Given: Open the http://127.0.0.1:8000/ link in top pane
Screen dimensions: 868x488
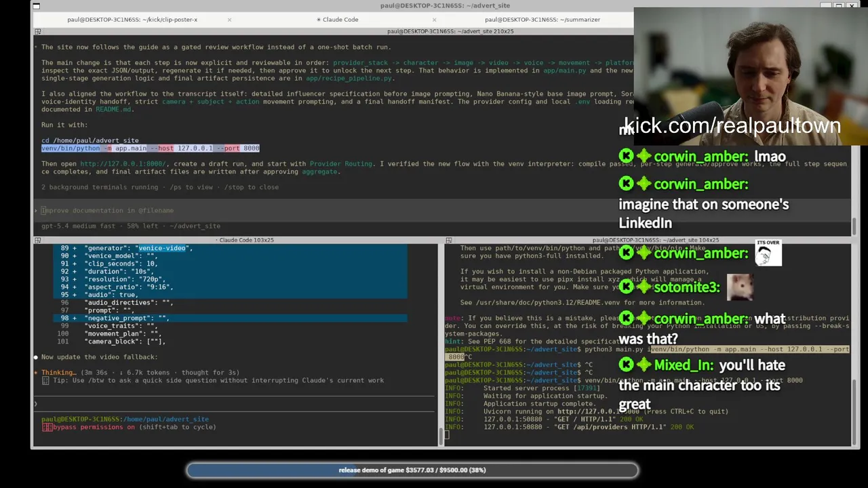Looking at the screenshot, I should 123,164.
